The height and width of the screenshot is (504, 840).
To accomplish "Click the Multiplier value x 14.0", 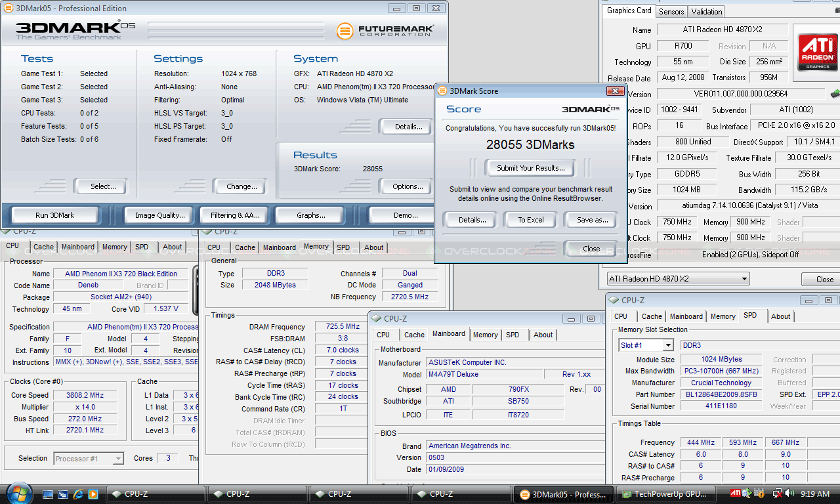I will pos(85,407).
